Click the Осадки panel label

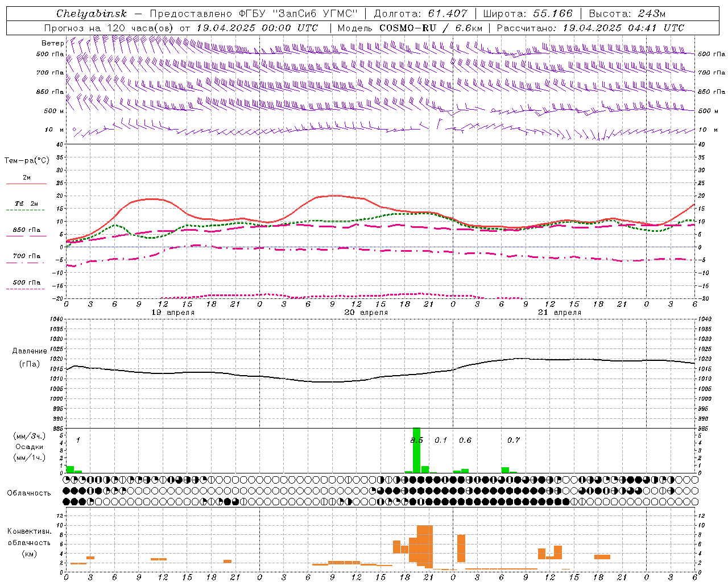coord(29,447)
